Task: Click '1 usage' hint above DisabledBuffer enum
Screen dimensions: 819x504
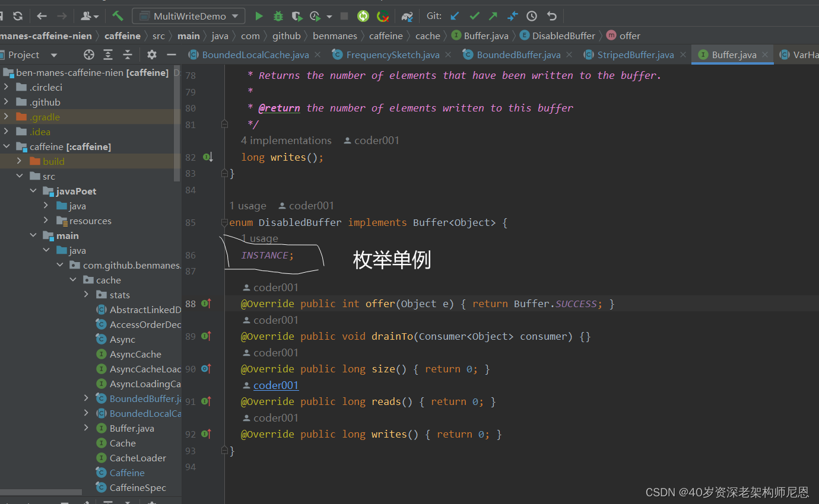Action: [247, 206]
